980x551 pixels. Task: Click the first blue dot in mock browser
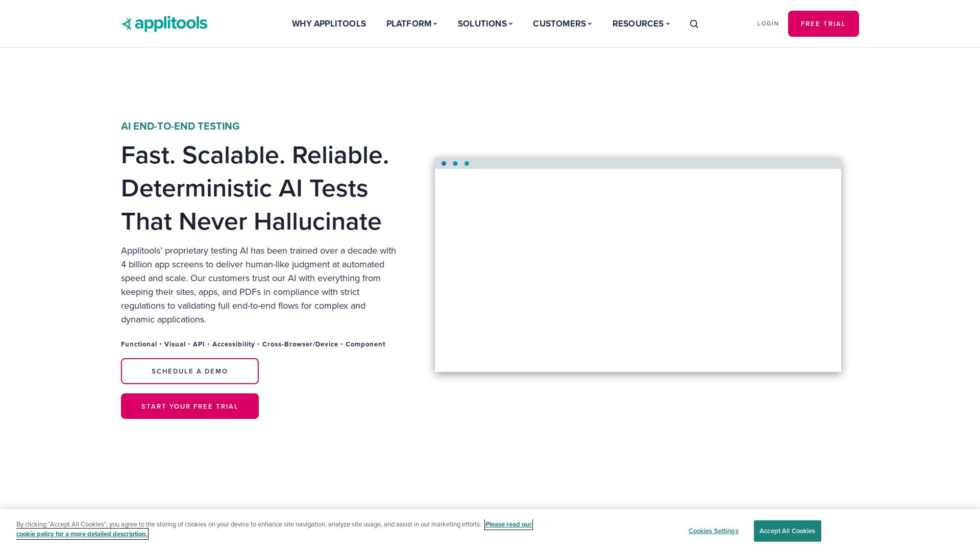pyautogui.click(x=444, y=164)
